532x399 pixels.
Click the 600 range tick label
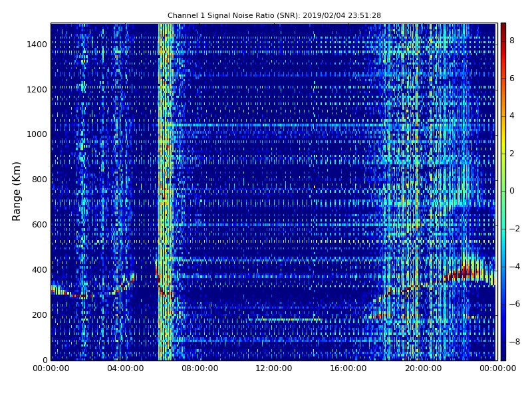pyautogui.click(x=39, y=225)
